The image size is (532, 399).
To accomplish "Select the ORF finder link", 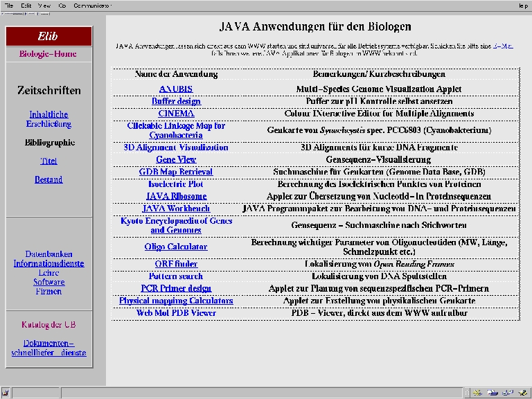I will pyautogui.click(x=176, y=264).
